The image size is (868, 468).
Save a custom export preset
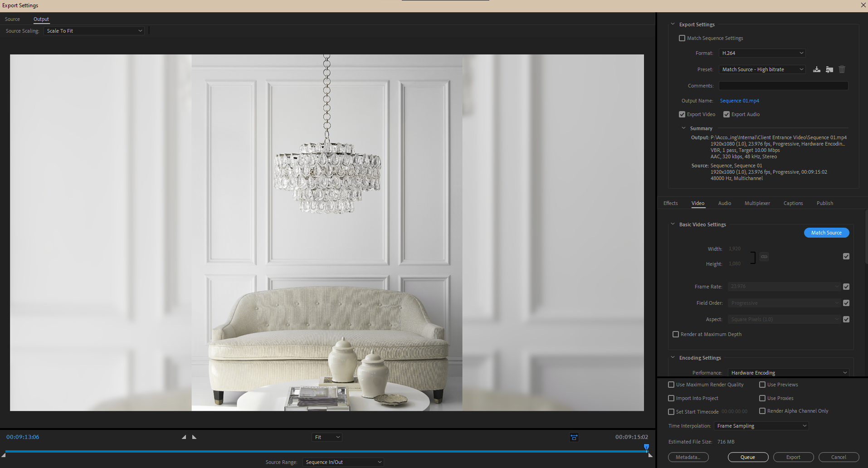[817, 69]
